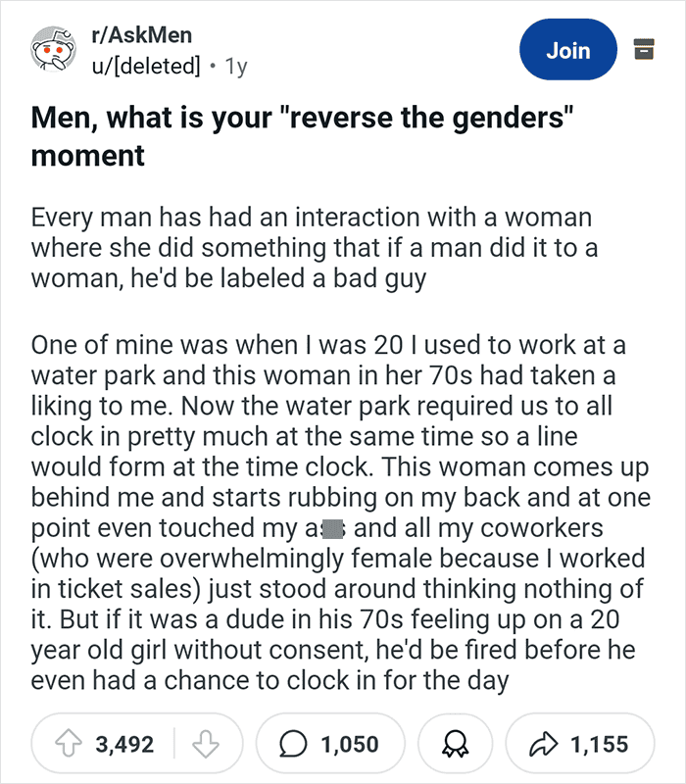This screenshot has height=784, width=686.
Task: Click the divider between vote arrows
Action: 174,744
